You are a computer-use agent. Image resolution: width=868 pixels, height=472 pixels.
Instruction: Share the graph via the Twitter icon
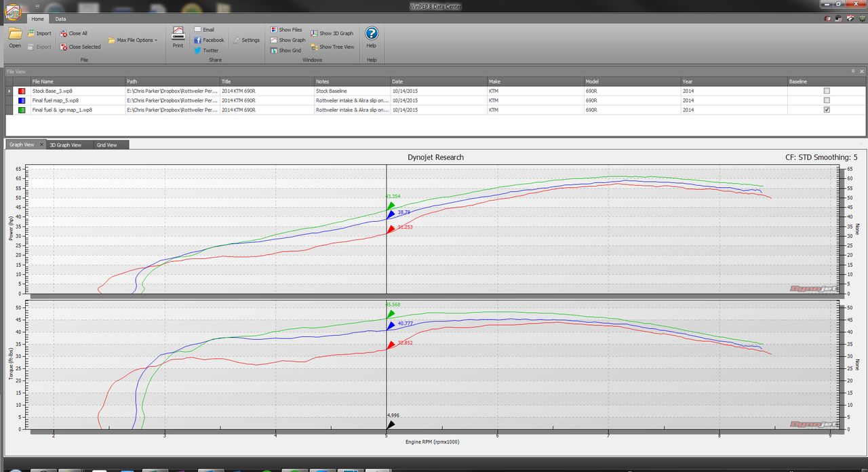click(206, 50)
